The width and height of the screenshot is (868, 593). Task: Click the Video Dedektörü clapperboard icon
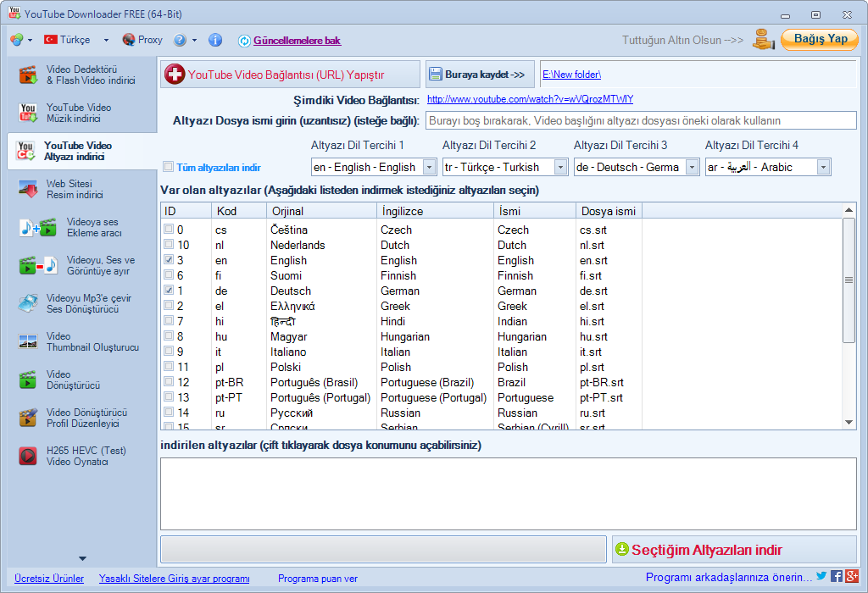[x=28, y=75]
